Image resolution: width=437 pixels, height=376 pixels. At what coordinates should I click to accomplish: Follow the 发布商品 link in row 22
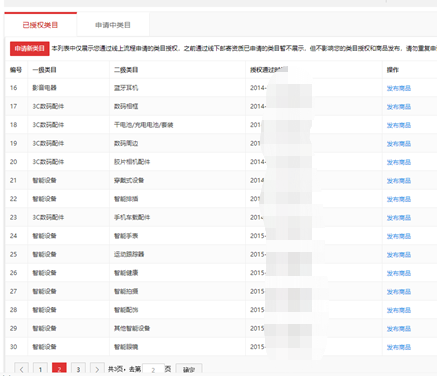click(x=399, y=199)
